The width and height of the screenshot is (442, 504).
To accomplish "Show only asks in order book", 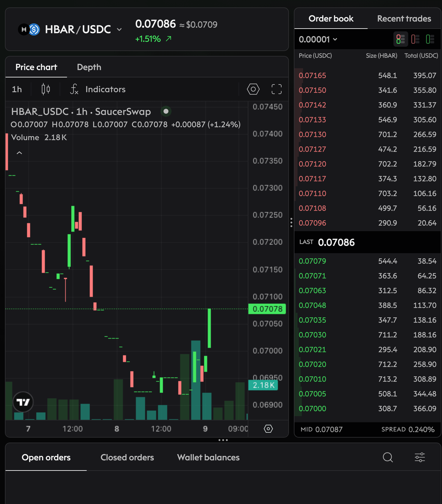I will tap(415, 39).
